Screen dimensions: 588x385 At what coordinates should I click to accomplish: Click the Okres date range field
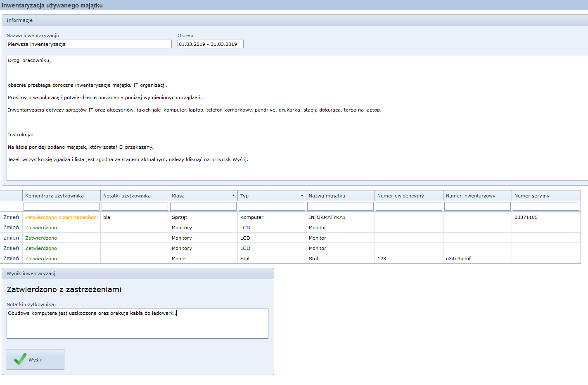[211, 44]
